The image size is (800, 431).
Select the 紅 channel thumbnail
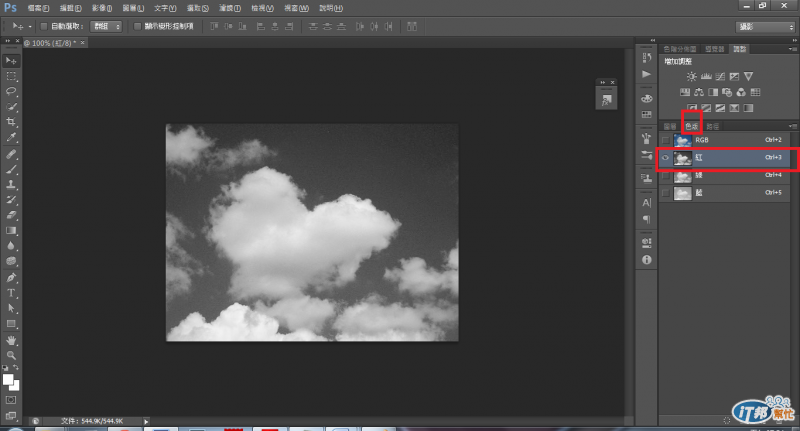[x=683, y=158]
